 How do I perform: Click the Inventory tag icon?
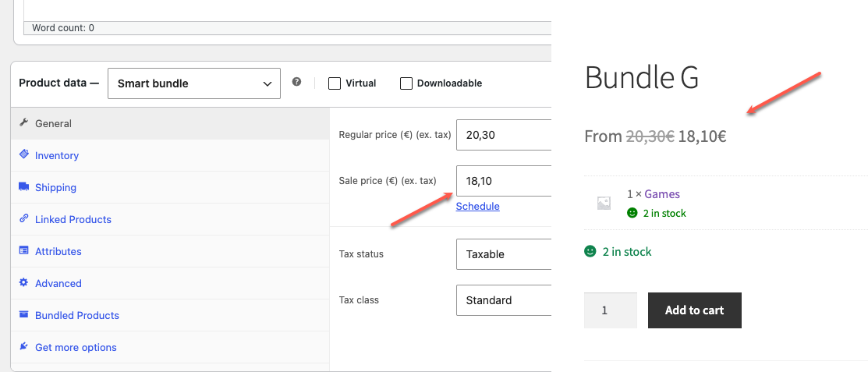[24, 154]
